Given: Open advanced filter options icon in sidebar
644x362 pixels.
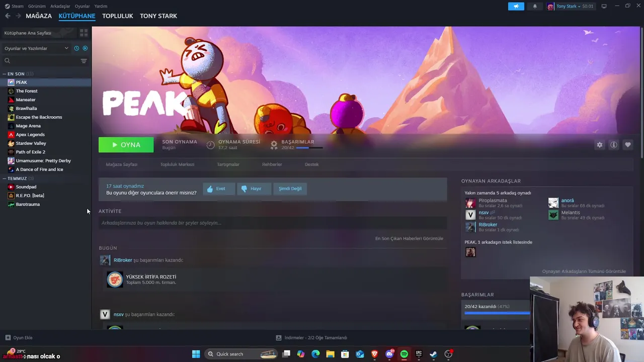Looking at the screenshot, I should 84,61.
